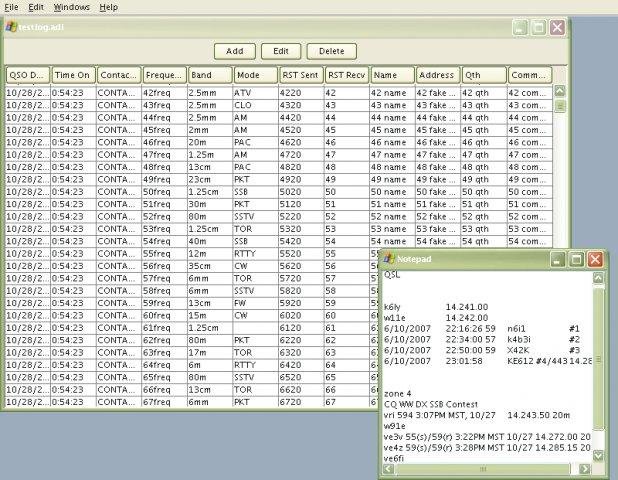Click the Address column header
This screenshot has height=480, width=618.
tap(438, 75)
